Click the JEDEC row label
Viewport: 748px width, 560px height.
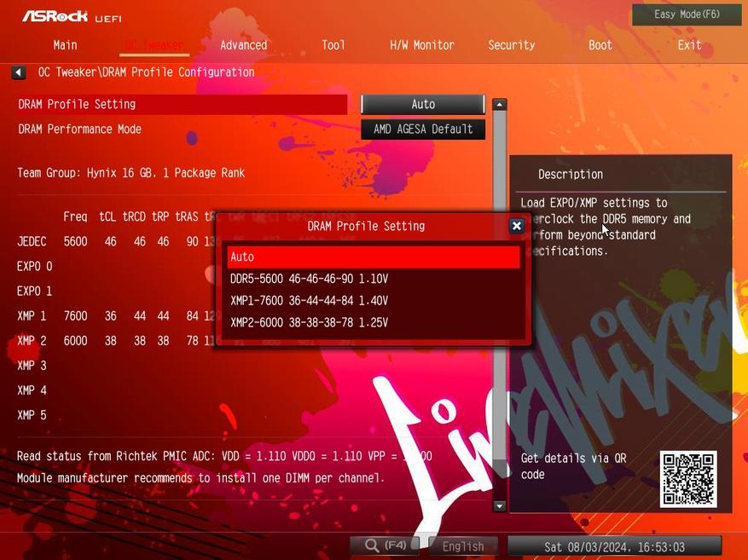click(x=32, y=241)
